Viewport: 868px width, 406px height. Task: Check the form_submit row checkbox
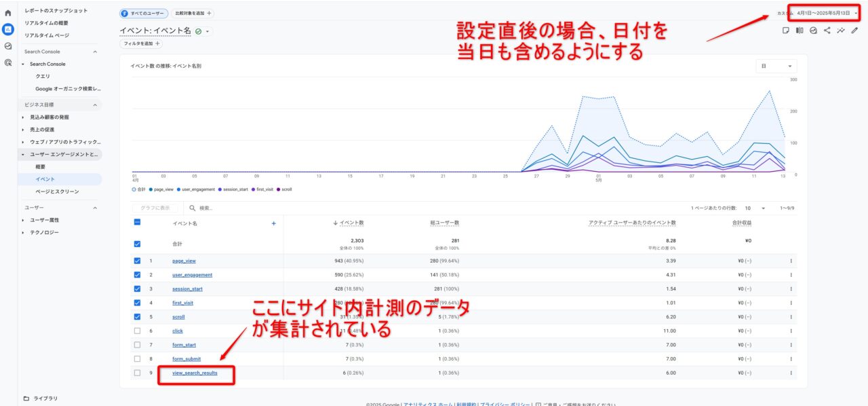138,358
